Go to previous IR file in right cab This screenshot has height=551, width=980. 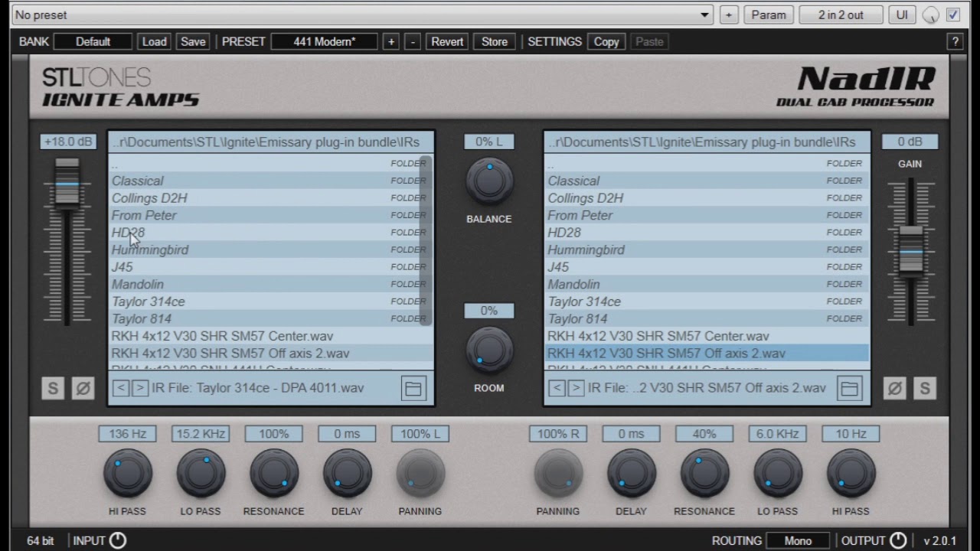pos(557,388)
